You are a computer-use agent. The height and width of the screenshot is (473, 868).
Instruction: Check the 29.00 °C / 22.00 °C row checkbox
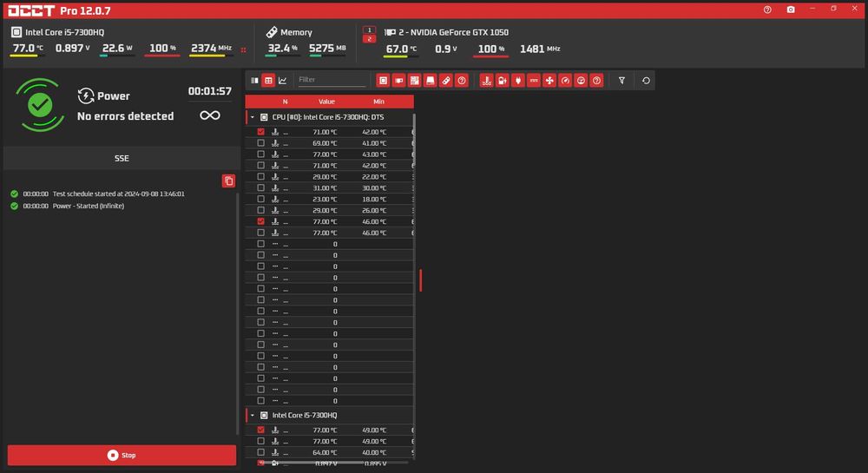point(260,176)
